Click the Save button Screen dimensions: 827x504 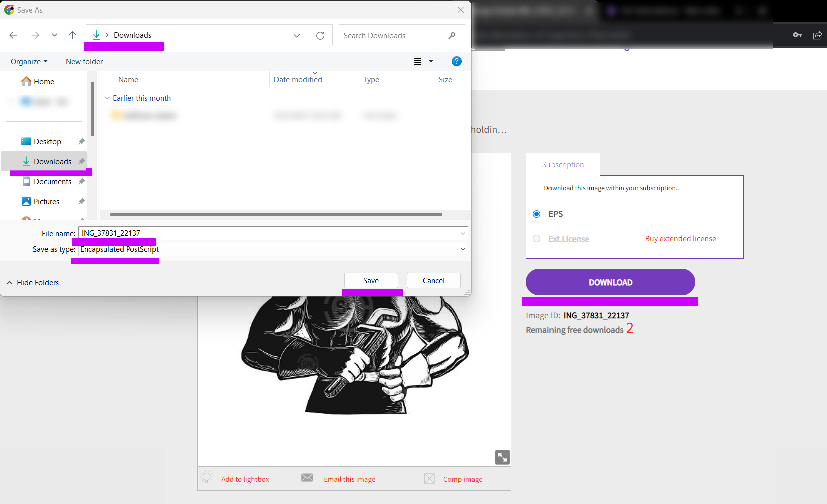(x=371, y=281)
